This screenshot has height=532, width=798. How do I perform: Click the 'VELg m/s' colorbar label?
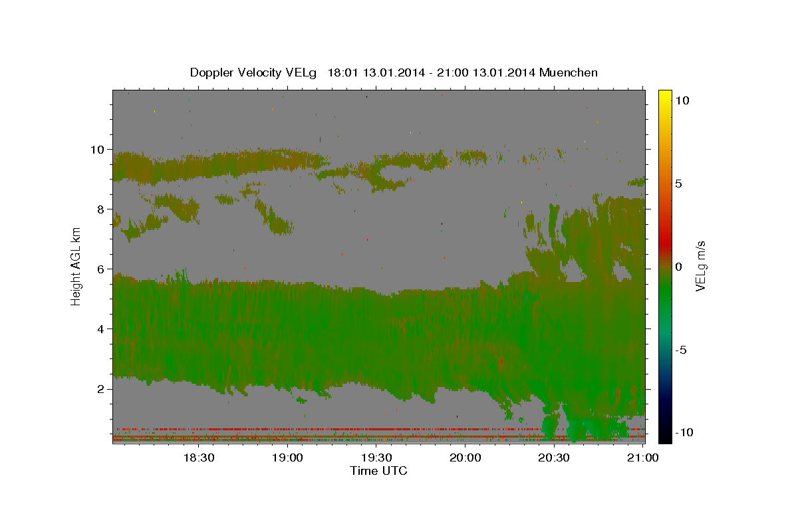point(700,265)
